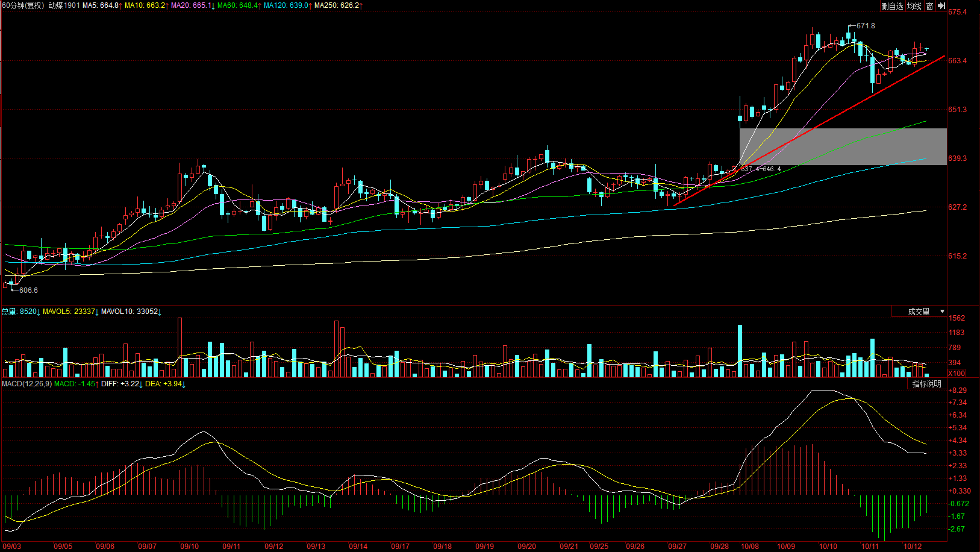
Task: Click the 1562 volume axis label
Action: 957,318
